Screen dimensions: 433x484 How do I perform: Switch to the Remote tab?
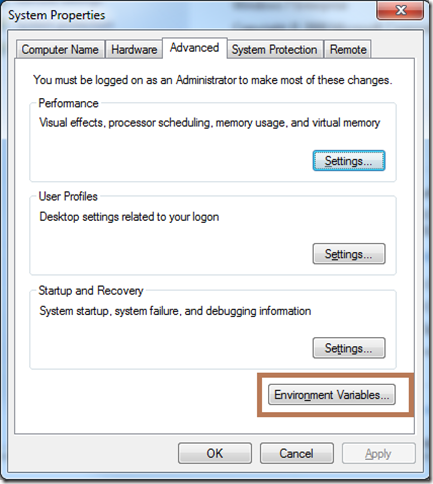348,49
